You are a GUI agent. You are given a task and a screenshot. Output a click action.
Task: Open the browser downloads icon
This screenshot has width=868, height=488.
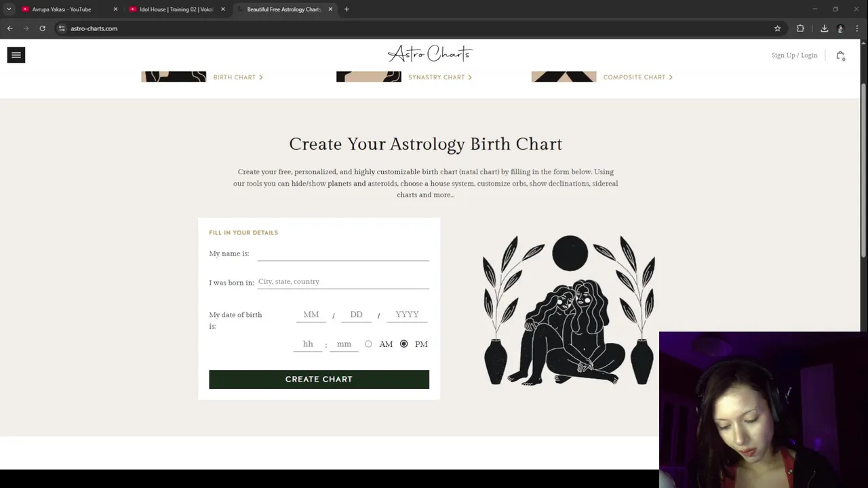click(x=824, y=28)
